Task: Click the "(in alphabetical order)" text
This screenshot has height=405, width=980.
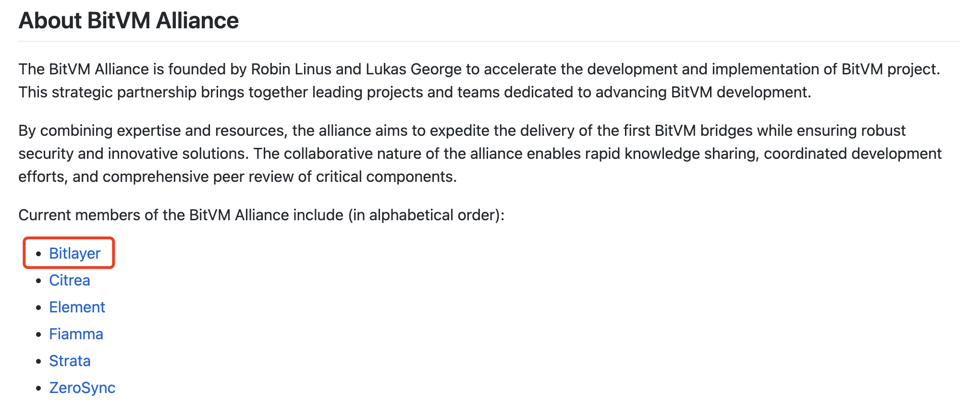Action: tap(425, 215)
